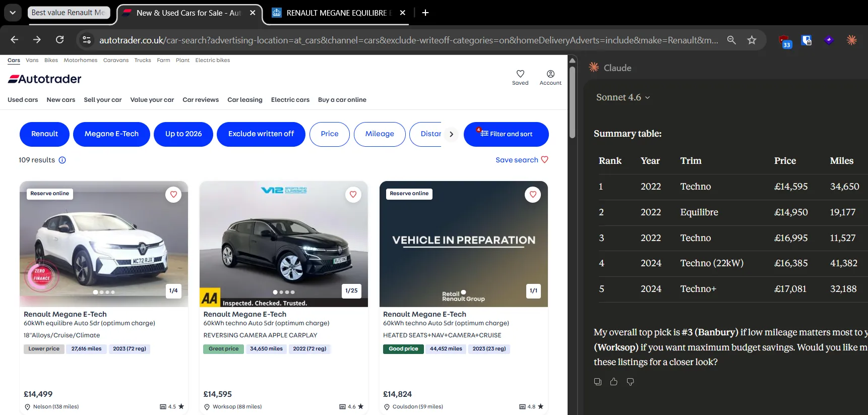This screenshot has height=415, width=868.
Task: Open the Mileage filter
Action: (x=380, y=134)
